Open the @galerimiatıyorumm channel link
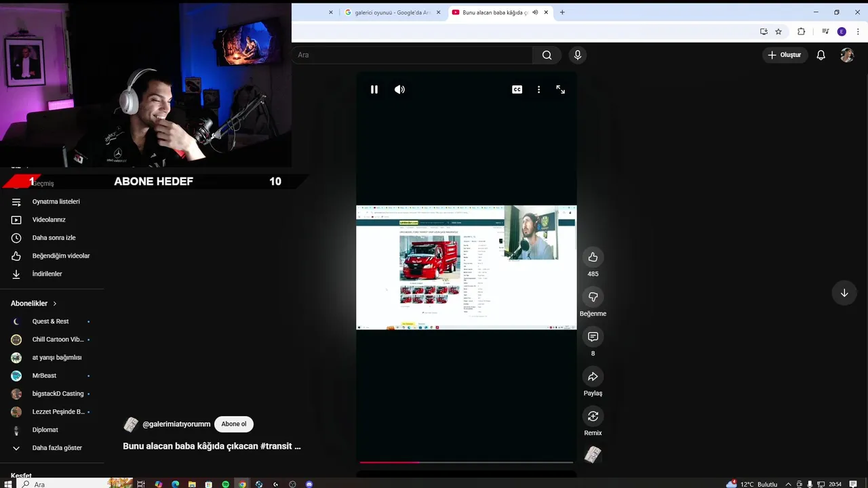The image size is (868, 488). (176, 424)
